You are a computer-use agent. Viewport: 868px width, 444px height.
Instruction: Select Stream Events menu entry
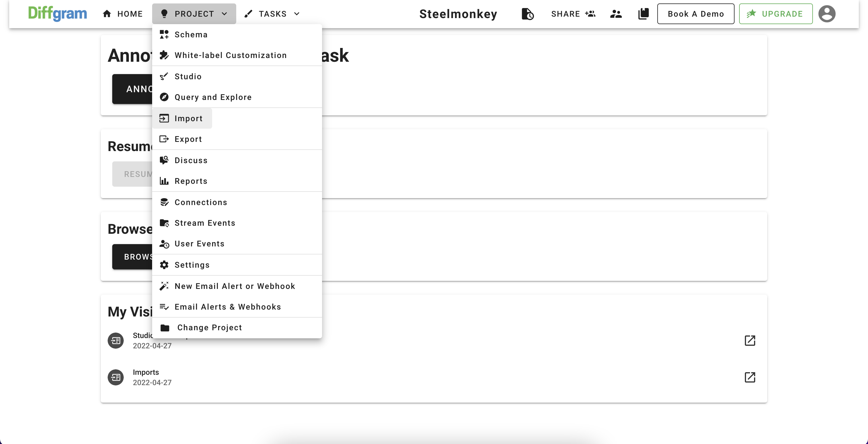point(205,223)
